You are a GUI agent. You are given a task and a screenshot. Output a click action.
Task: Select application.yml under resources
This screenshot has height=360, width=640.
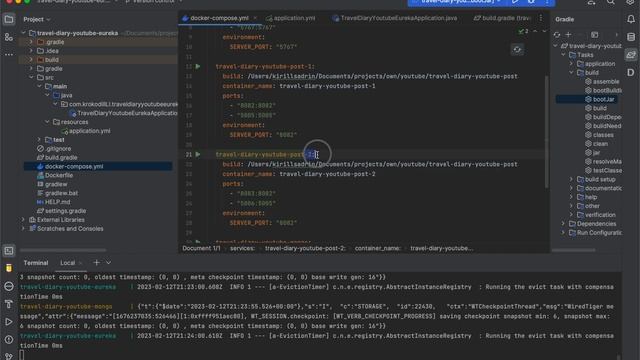89,131
